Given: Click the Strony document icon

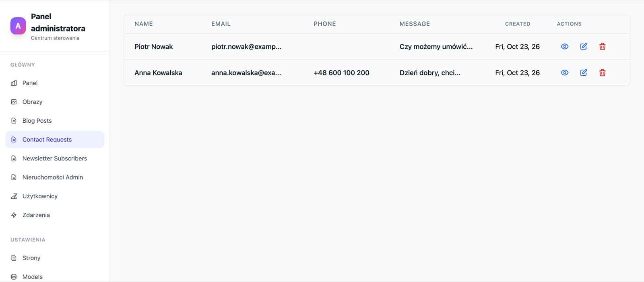Looking at the screenshot, I should click(14, 258).
